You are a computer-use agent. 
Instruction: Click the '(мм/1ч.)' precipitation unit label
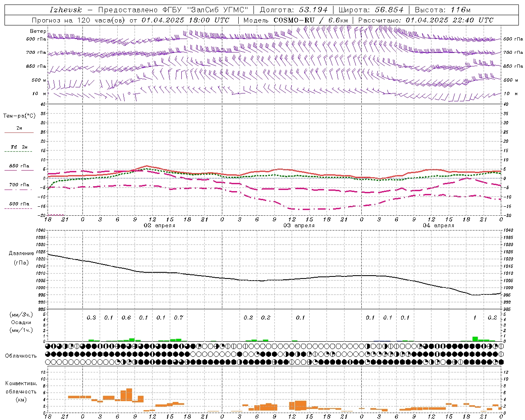pyautogui.click(x=21, y=330)
